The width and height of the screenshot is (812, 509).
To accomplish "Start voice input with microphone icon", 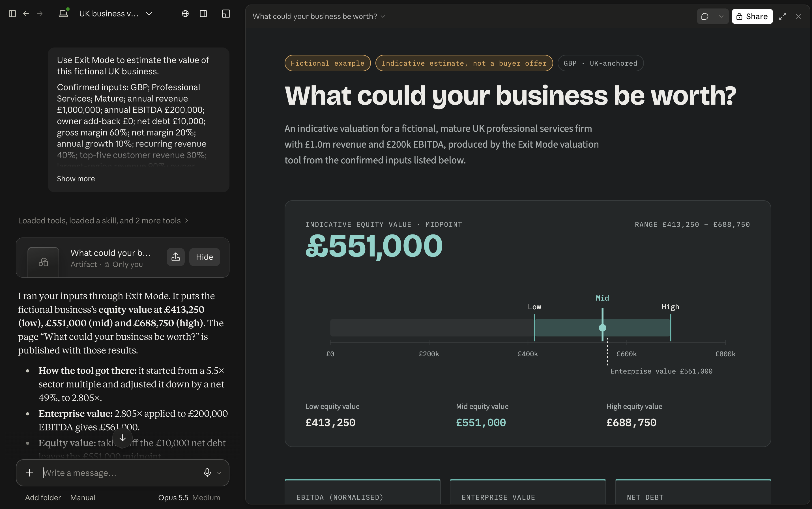I will pyautogui.click(x=207, y=473).
